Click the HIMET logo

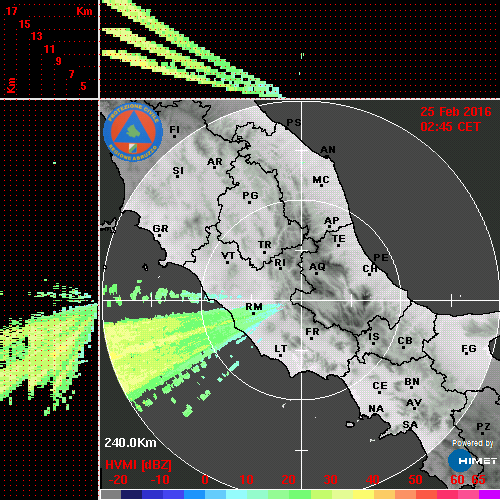472,461
